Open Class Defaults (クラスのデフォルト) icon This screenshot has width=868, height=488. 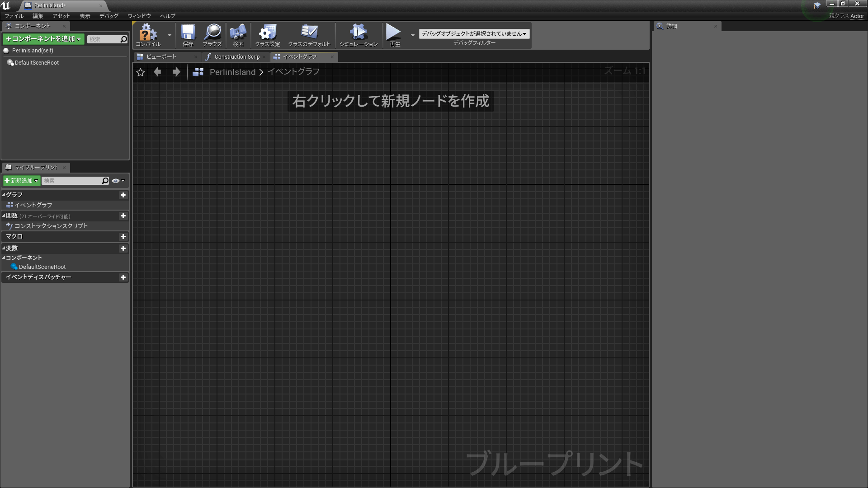pyautogui.click(x=309, y=33)
